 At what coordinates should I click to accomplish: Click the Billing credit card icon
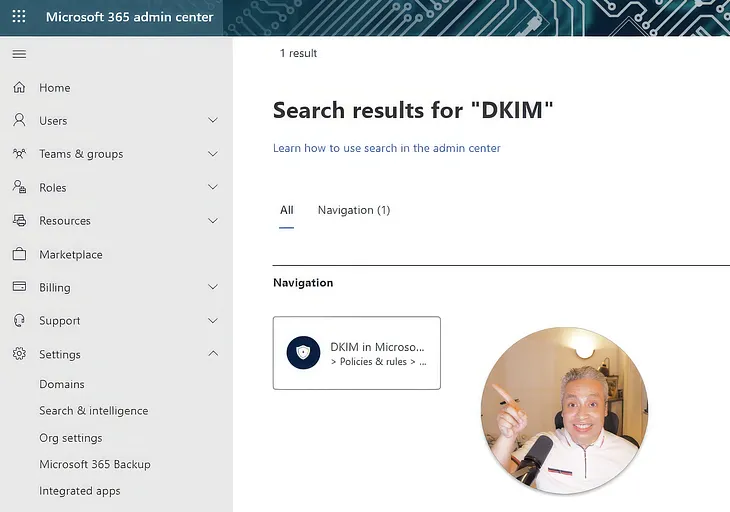19,286
